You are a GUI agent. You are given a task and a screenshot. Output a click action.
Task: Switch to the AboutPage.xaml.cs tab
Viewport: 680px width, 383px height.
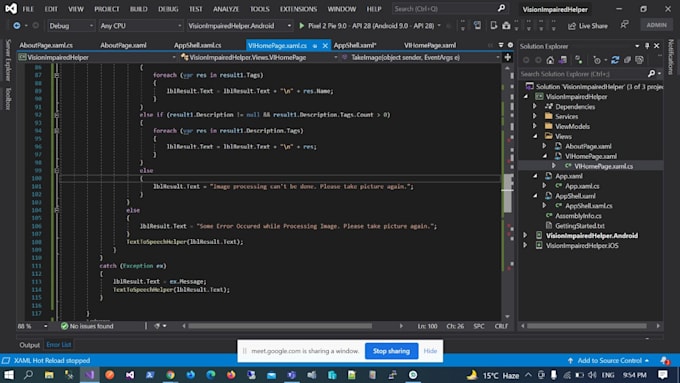(x=46, y=45)
